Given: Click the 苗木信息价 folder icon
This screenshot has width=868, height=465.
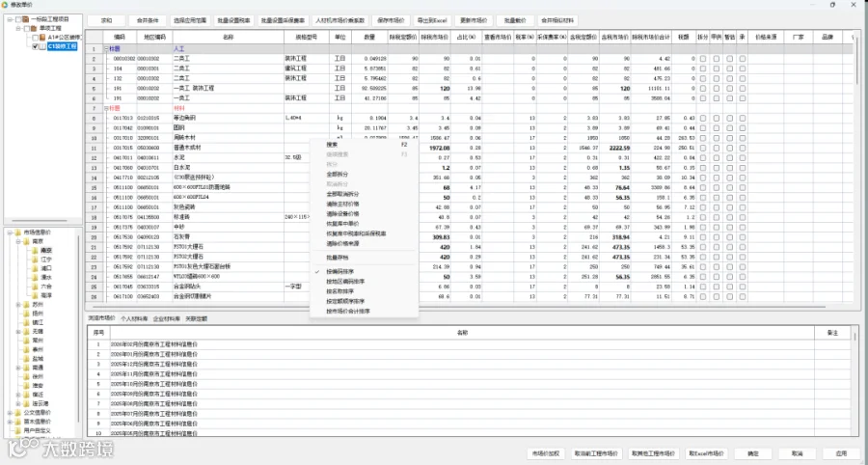Looking at the screenshot, I should [x=18, y=422].
